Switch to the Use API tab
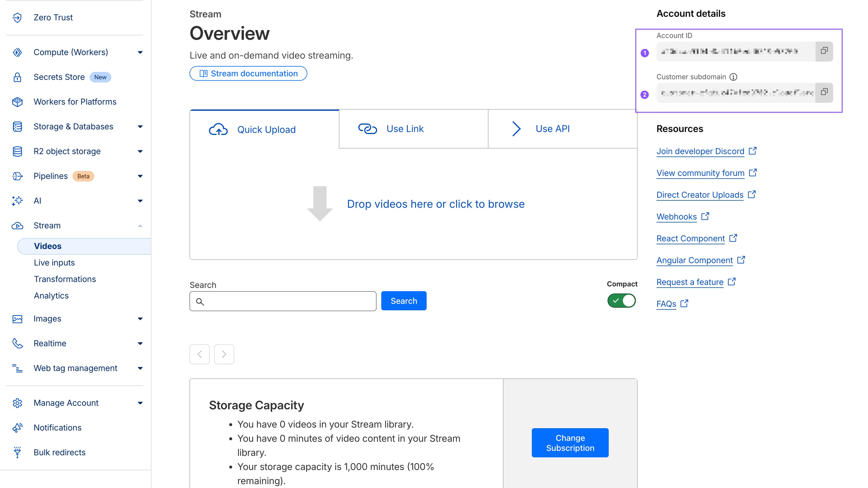This screenshot has width=868, height=488. click(x=552, y=128)
